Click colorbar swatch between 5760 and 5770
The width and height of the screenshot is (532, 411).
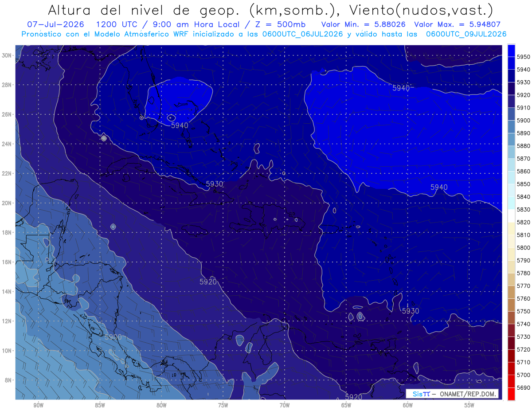pyautogui.click(x=511, y=292)
